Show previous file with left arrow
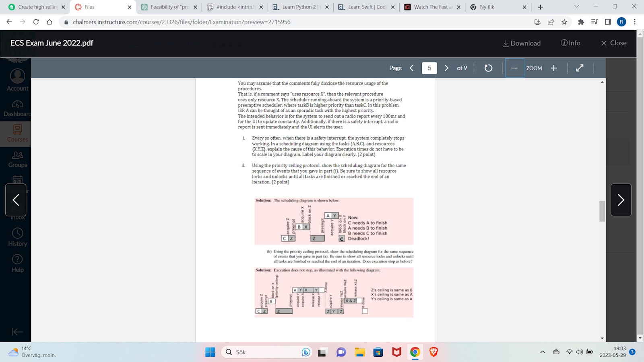The height and width of the screenshot is (362, 644). click(x=16, y=200)
